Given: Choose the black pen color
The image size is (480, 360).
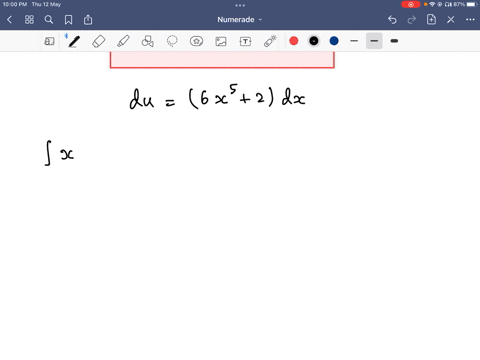Looking at the screenshot, I should pos(314,41).
